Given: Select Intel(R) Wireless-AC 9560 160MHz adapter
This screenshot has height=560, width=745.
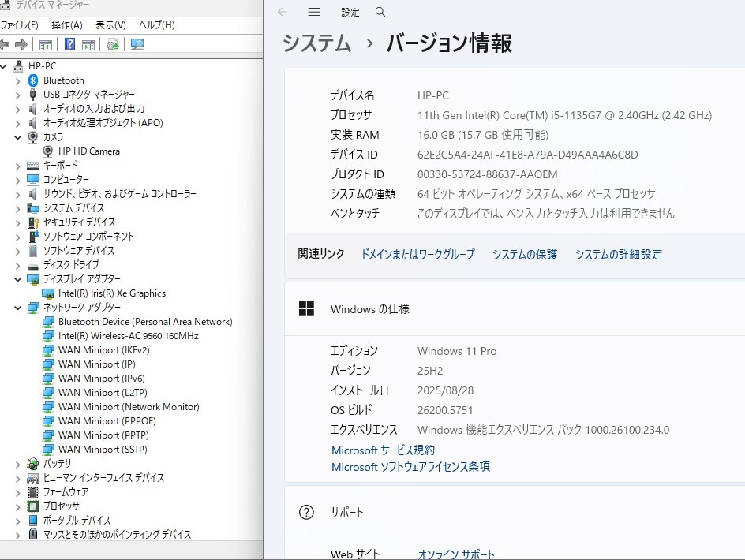Looking at the screenshot, I should 128,335.
